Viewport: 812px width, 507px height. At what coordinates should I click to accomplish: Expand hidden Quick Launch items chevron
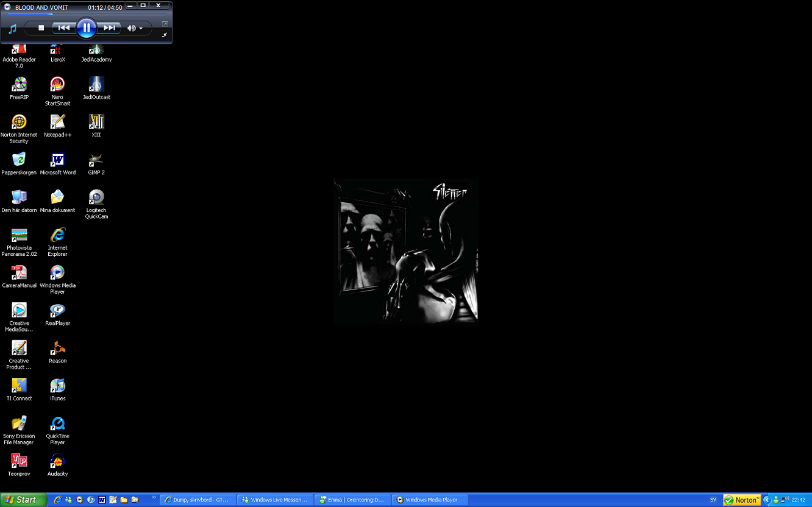pyautogui.click(x=154, y=498)
